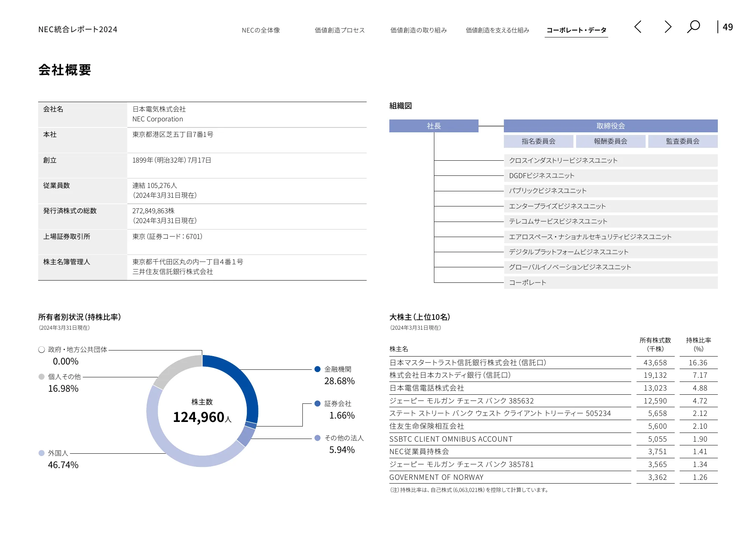Click 株式会社日本カストディ銀行（信託口） row
Viewport: 756px width, 535px height.
point(553,375)
